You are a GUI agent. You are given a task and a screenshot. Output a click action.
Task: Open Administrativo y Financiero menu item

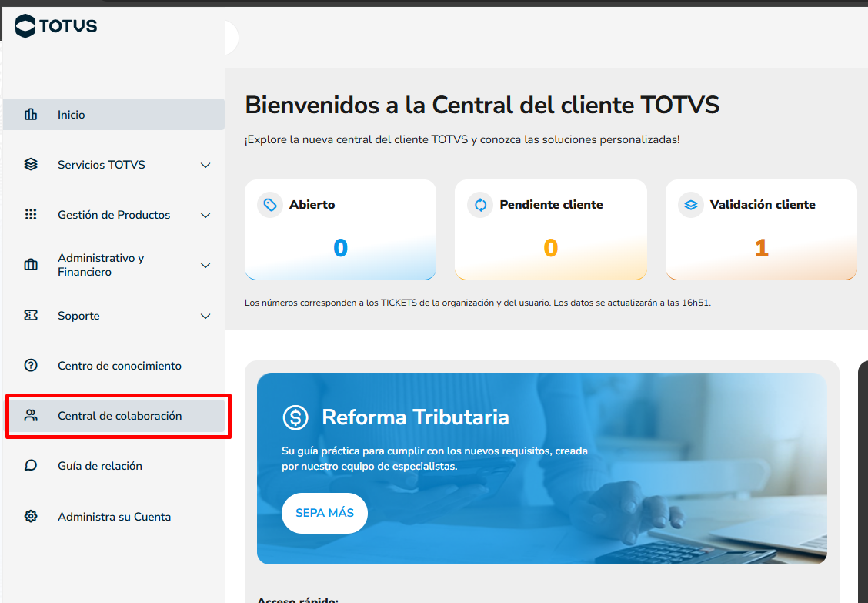click(x=114, y=265)
